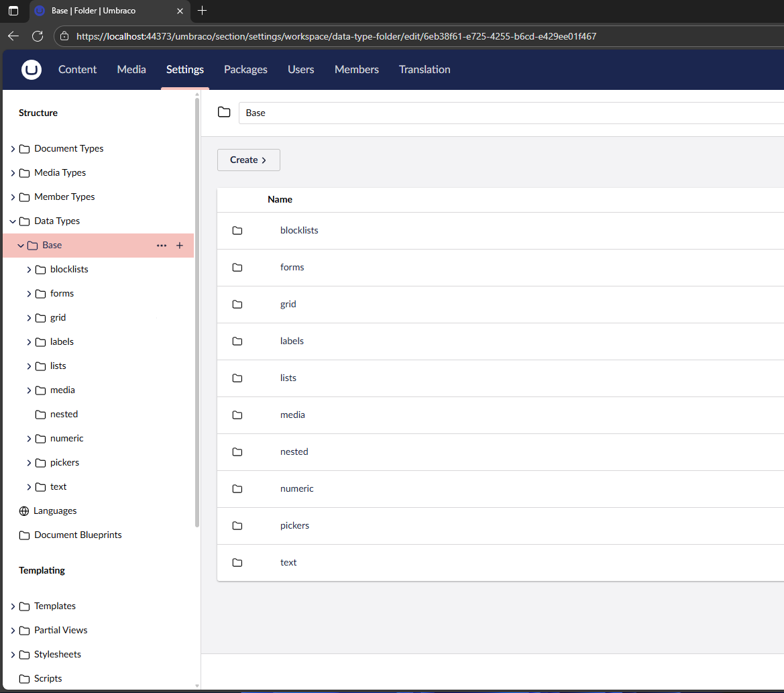Expand the pickers folder in tree

29,463
